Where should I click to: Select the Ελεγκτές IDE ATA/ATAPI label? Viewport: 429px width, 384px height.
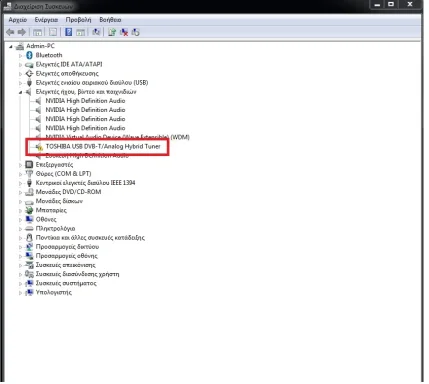69,64
